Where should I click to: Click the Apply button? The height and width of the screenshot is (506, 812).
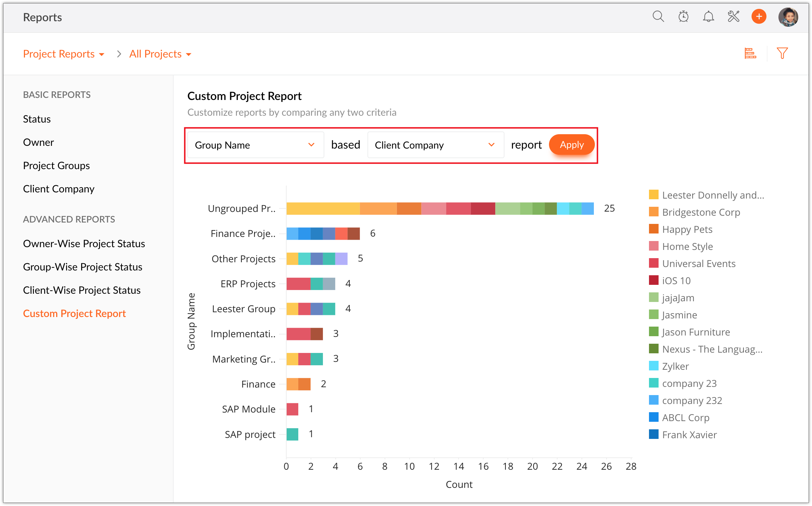pos(571,144)
